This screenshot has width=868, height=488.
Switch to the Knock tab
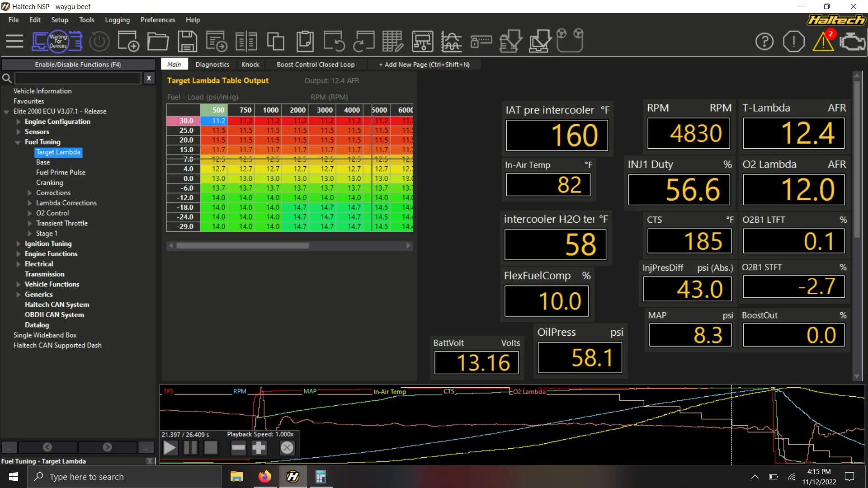(x=250, y=65)
